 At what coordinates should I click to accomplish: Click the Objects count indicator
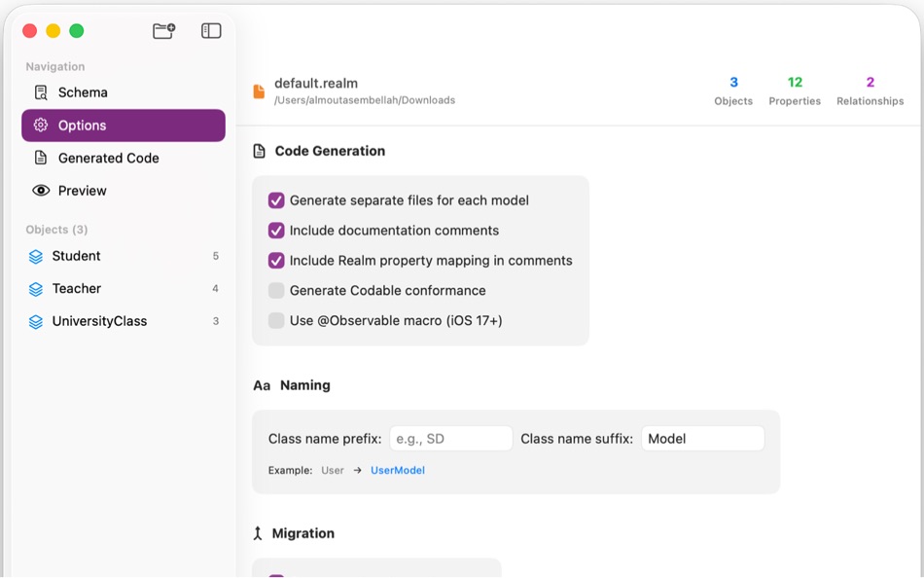click(x=732, y=90)
